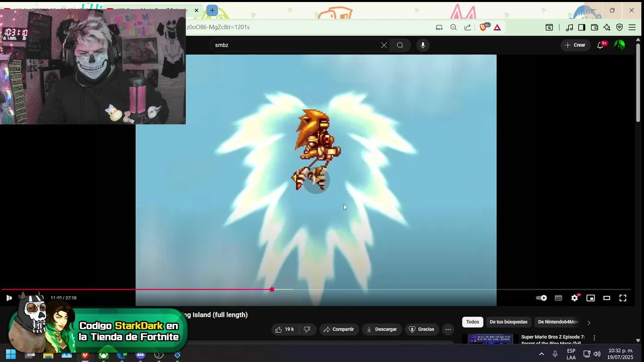Click the Compartir button
The width and height of the screenshot is (644, 362).
pyautogui.click(x=339, y=329)
